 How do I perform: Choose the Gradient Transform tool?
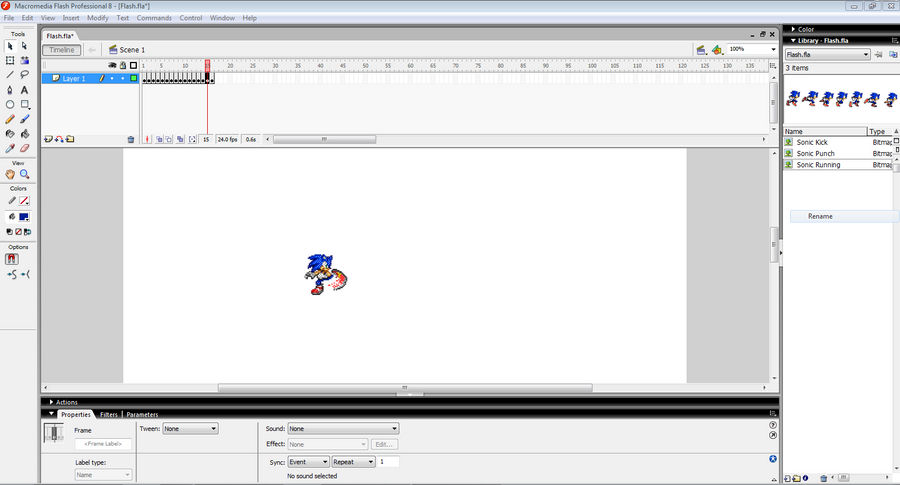24,60
